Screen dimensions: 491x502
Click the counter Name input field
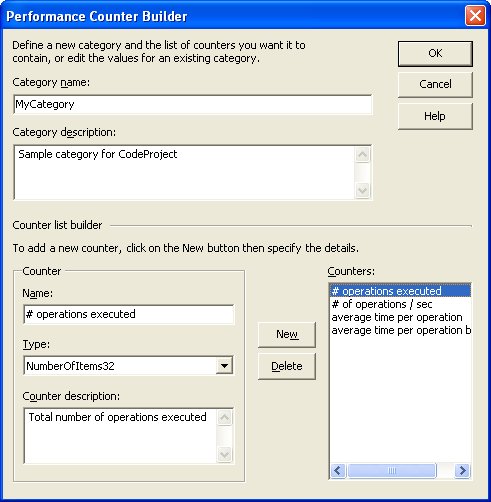point(129,314)
